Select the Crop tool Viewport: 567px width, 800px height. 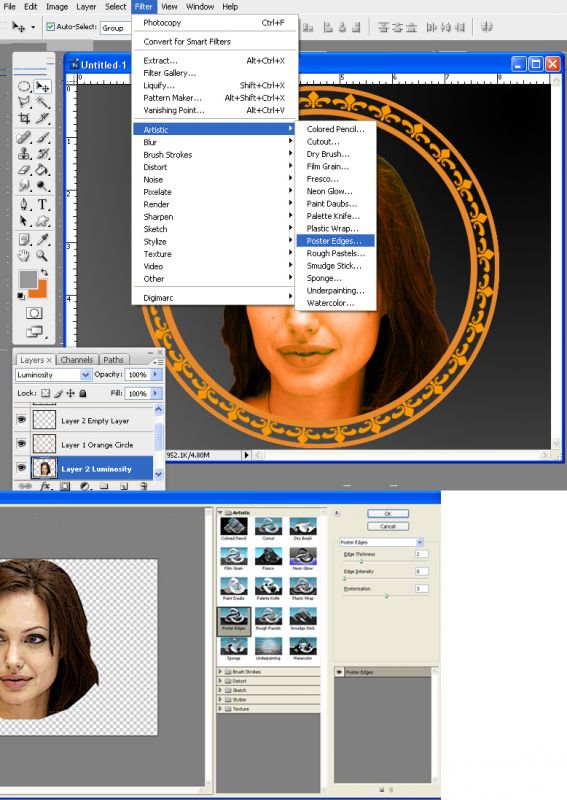point(24,118)
